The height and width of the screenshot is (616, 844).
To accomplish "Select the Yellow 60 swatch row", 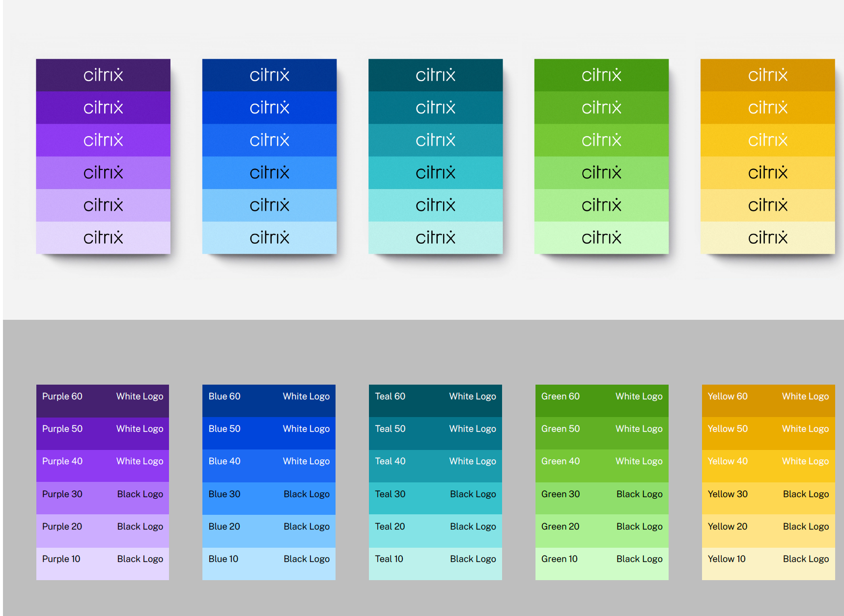I will [x=768, y=401].
